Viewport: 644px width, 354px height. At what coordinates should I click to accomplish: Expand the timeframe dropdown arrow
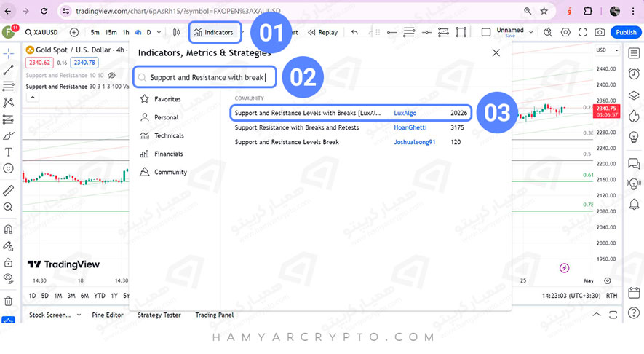pyautogui.click(x=159, y=32)
